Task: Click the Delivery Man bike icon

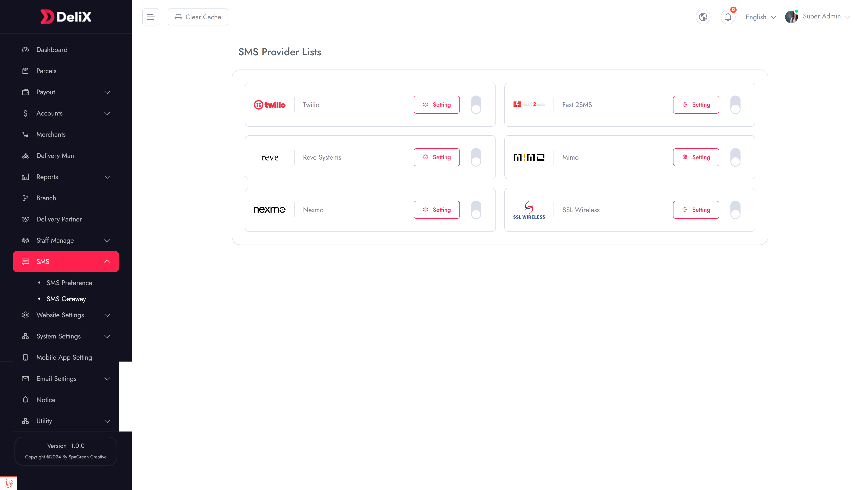Action: (25, 156)
